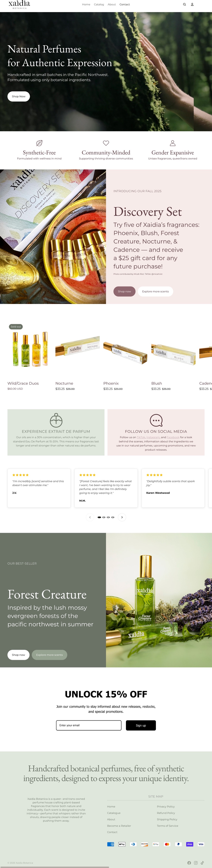This screenshot has height=868, width=212.
Task: Show next reviews with right arrow
Action: pyautogui.click(x=122, y=517)
